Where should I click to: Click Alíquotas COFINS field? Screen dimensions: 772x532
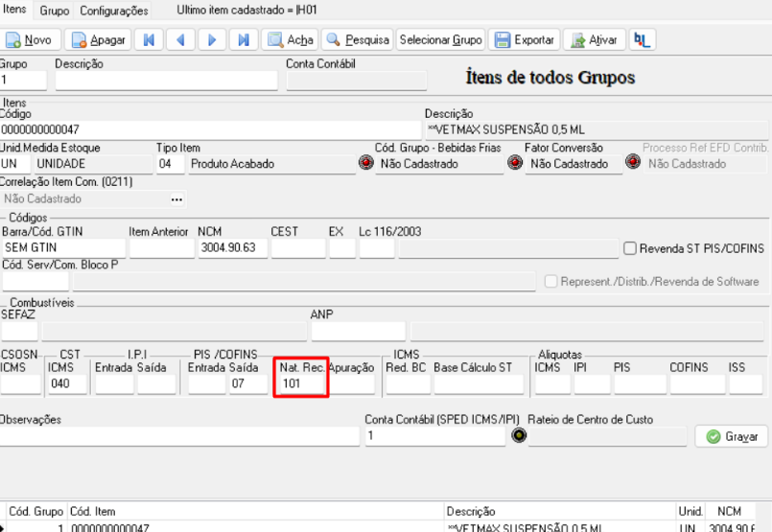pos(697,384)
